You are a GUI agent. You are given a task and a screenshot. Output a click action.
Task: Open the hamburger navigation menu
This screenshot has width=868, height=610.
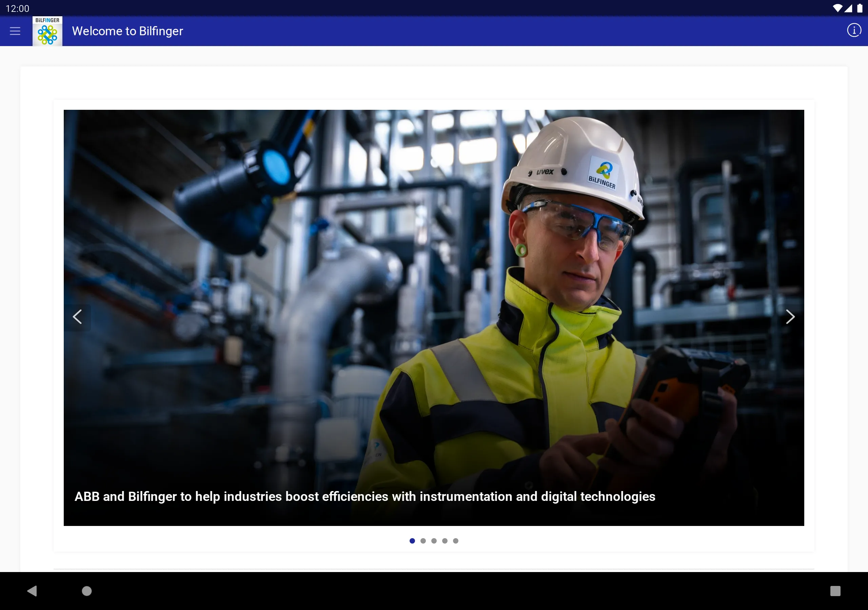pyautogui.click(x=15, y=31)
